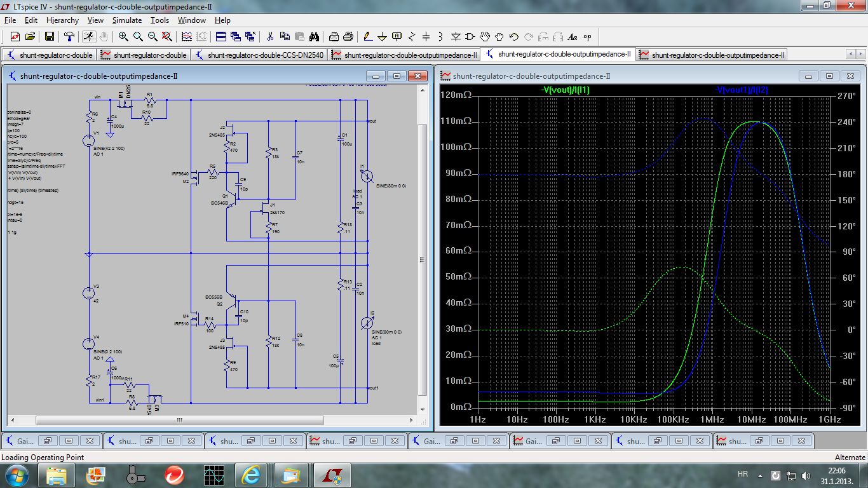Open the Simulate menu

tap(127, 20)
